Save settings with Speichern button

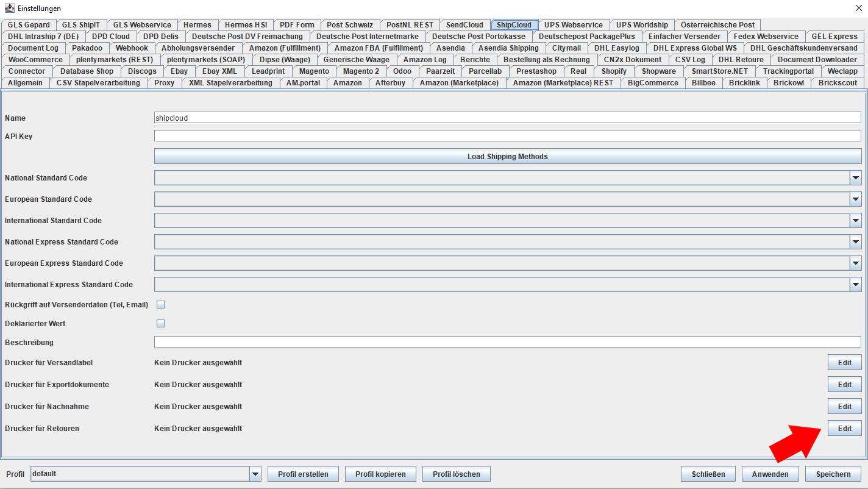click(833, 474)
